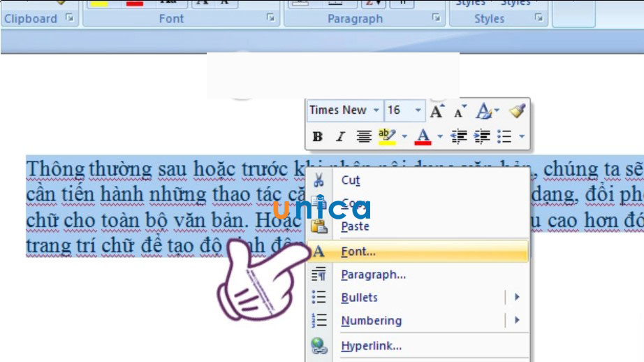Select Paragraph... in the context menu

point(373,275)
